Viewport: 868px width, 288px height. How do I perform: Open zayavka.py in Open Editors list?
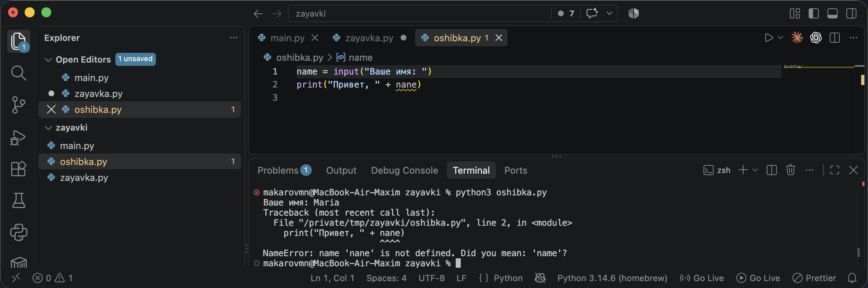click(x=140, y=94)
